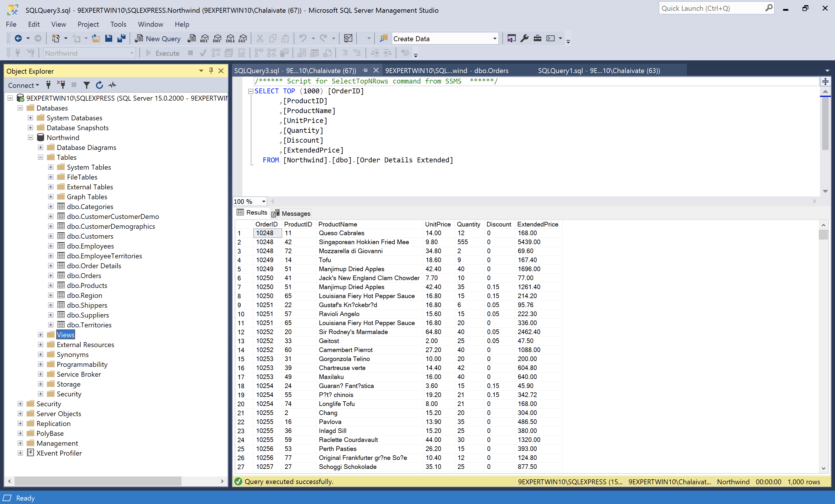Open an MDX query with the MDX icon
835x504 pixels.
204,38
